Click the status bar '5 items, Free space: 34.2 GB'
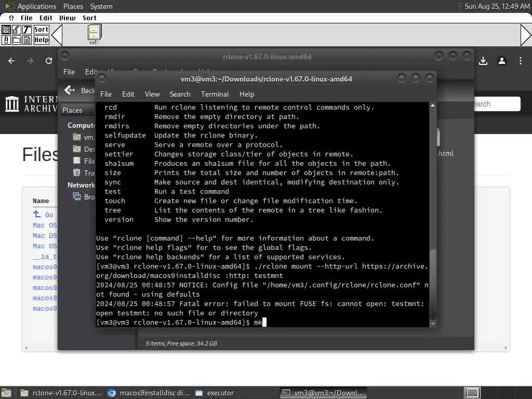 pos(181,343)
